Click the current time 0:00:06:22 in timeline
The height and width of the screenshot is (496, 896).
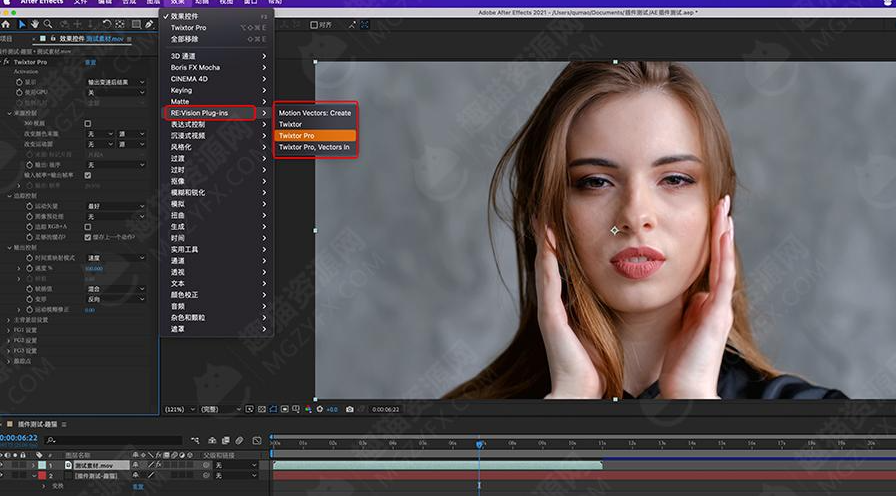[19, 438]
